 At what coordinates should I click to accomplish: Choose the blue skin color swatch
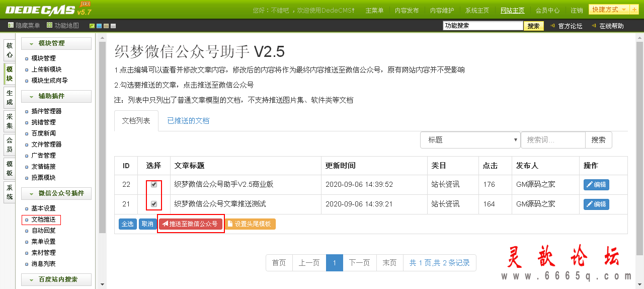(x=99, y=26)
